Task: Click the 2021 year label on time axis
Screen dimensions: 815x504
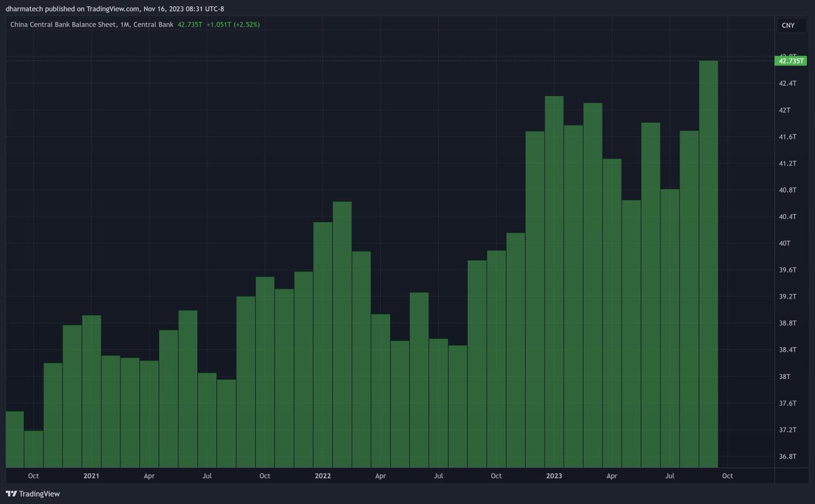Action: (91, 476)
